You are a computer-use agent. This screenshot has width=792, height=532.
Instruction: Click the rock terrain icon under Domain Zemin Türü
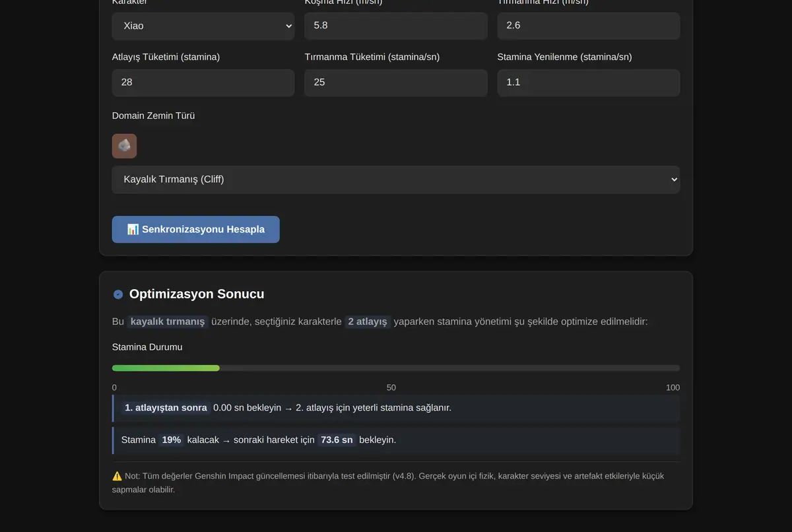tap(124, 146)
